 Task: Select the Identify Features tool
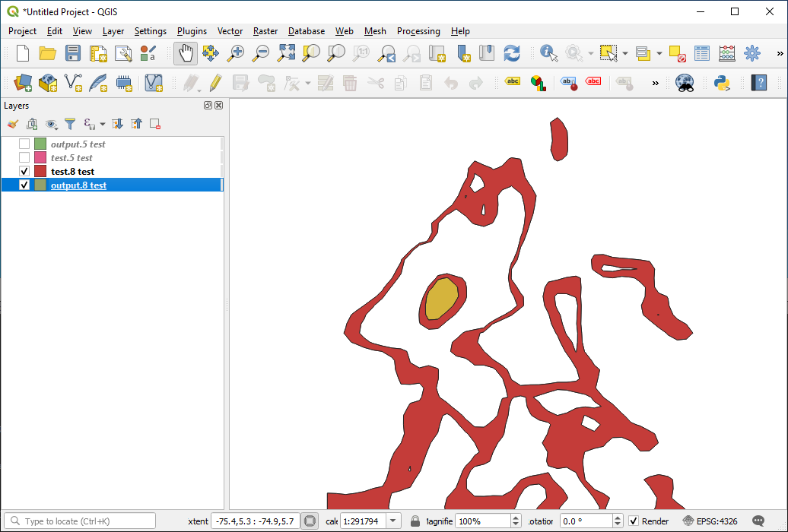pyautogui.click(x=549, y=53)
